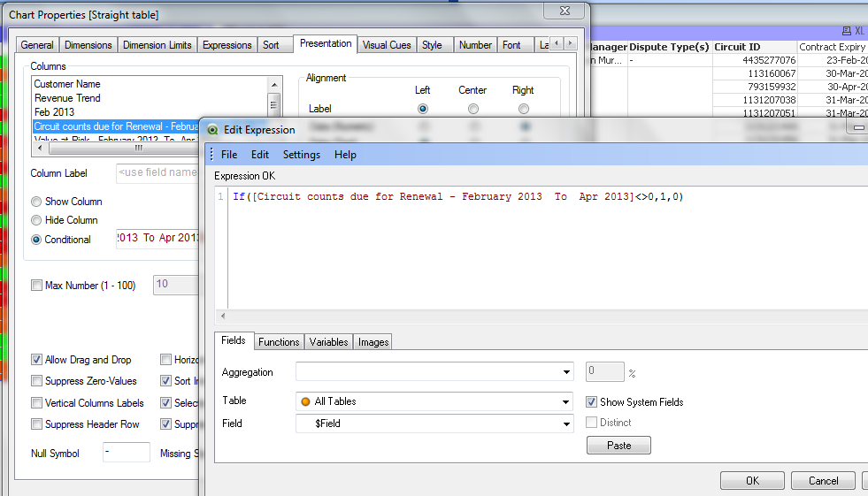Click the menu bar grip handle

point(211,155)
